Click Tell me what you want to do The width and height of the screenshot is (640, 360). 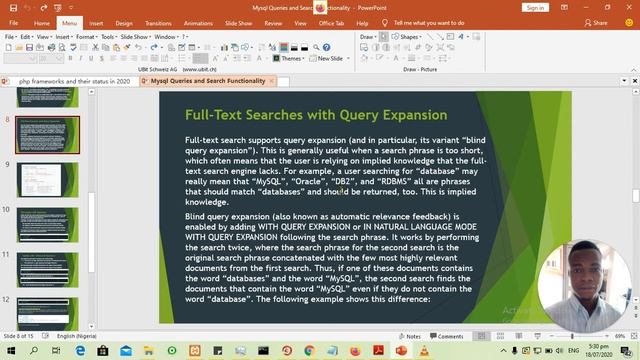[429, 23]
